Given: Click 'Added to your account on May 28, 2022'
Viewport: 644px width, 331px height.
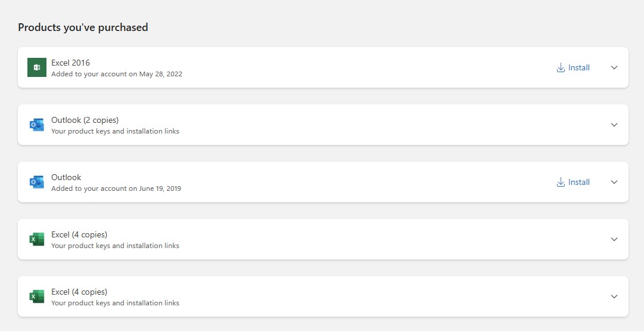Looking at the screenshot, I should (x=117, y=74).
